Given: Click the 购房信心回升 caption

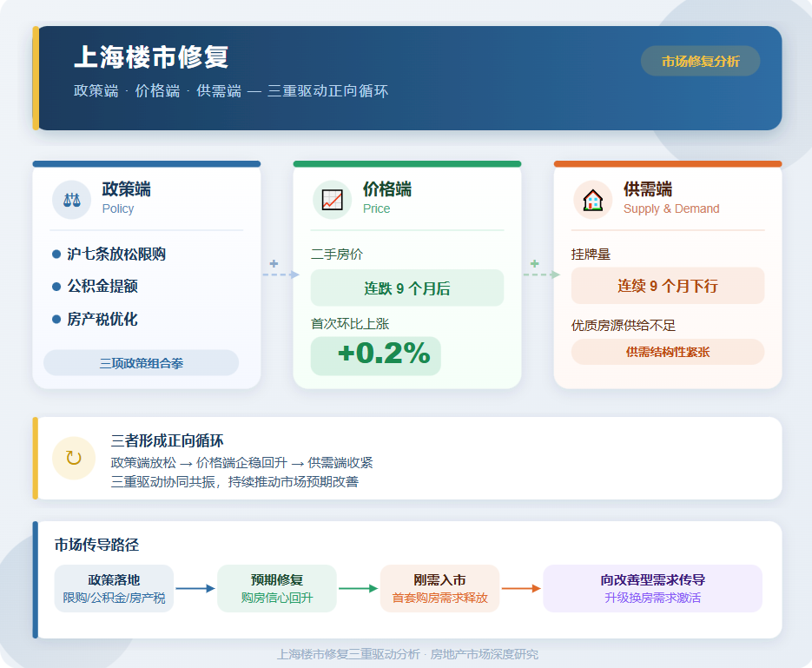Looking at the screenshot, I should 276,599.
